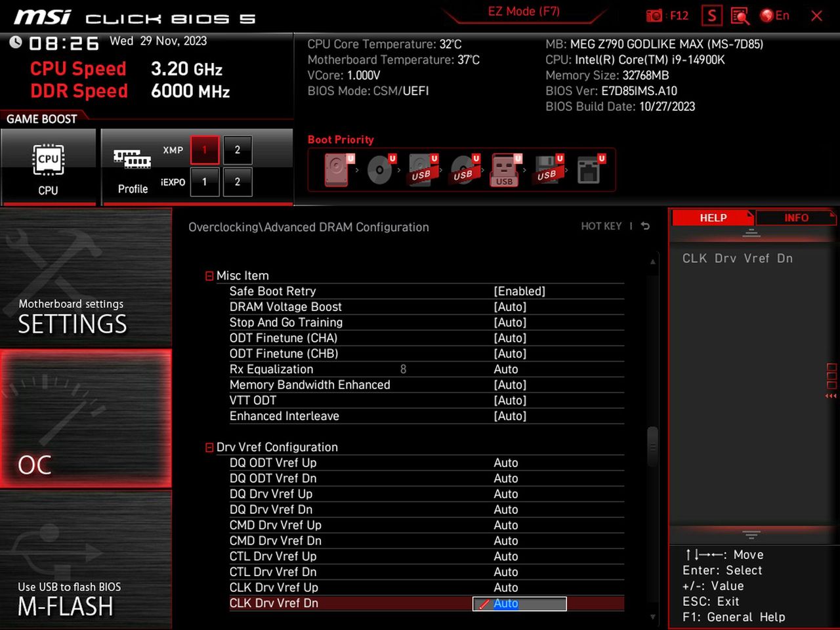Enable XMP profile 1
The image size is (840, 630).
(x=205, y=150)
